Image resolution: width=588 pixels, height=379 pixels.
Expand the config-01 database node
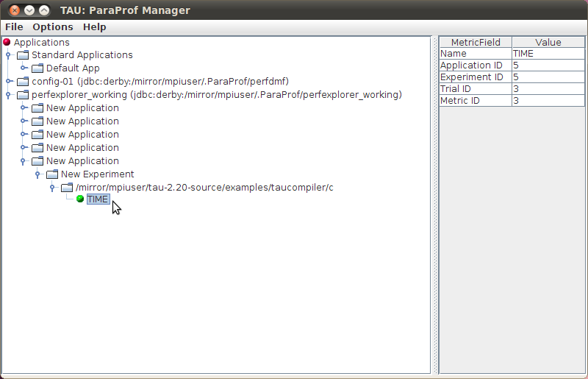click(9, 81)
